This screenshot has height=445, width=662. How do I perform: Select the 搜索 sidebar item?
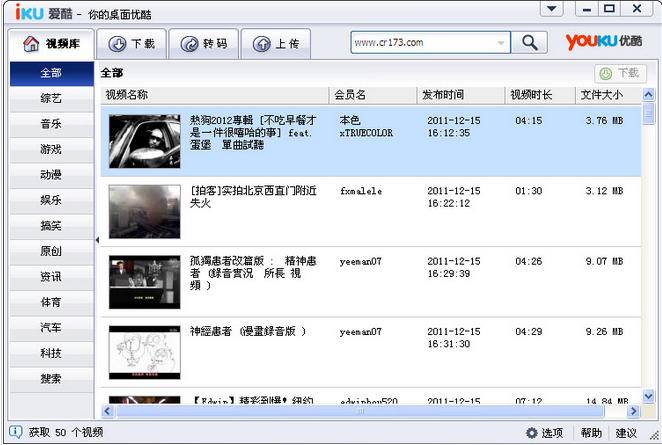coord(52,379)
